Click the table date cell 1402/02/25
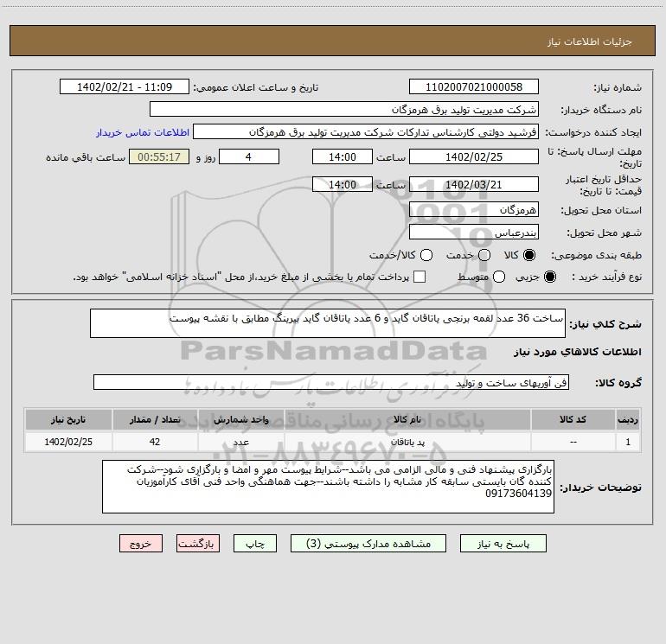666x644 pixels. 68,443
